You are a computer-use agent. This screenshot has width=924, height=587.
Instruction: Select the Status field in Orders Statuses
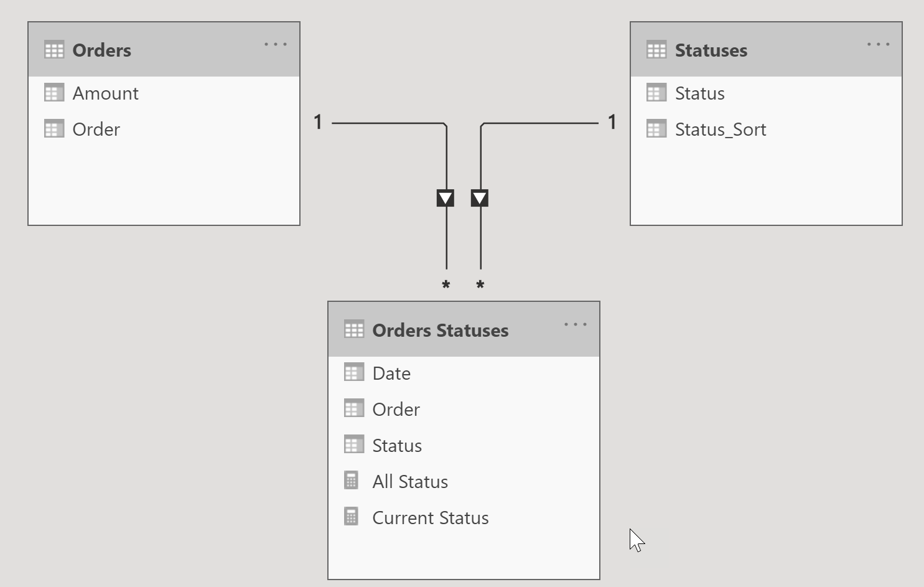tap(396, 445)
